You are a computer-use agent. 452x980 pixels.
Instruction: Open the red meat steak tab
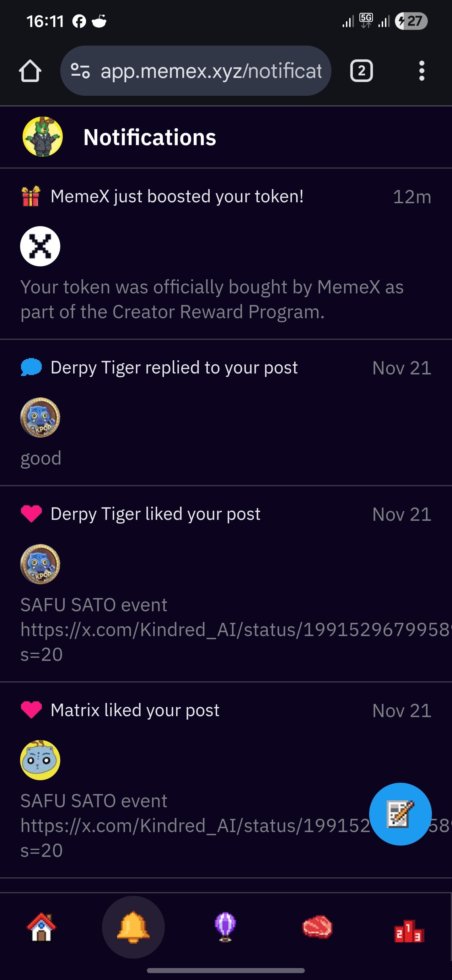coord(317,927)
